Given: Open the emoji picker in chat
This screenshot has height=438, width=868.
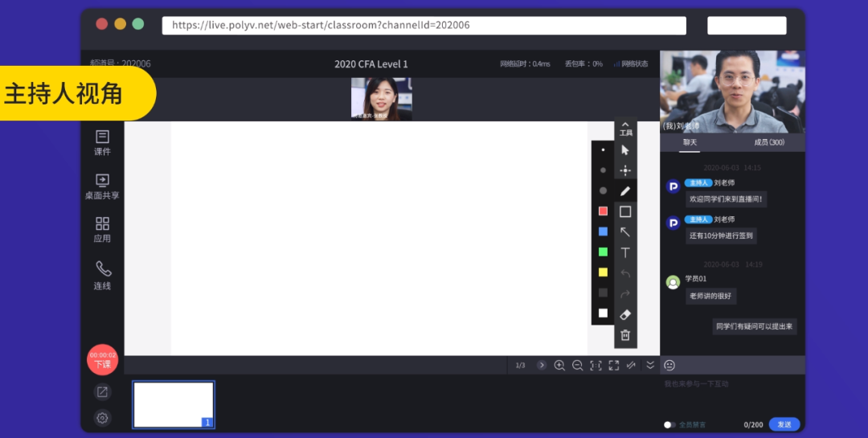Looking at the screenshot, I should (669, 365).
